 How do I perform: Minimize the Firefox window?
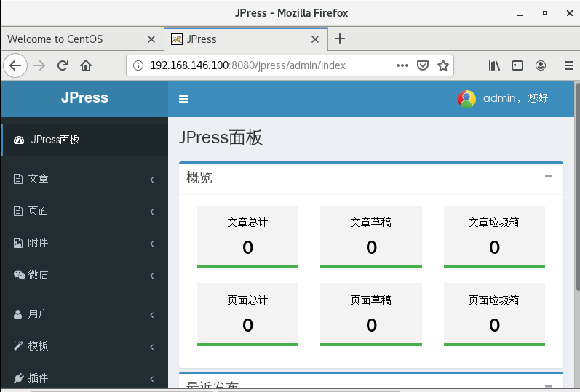520,13
